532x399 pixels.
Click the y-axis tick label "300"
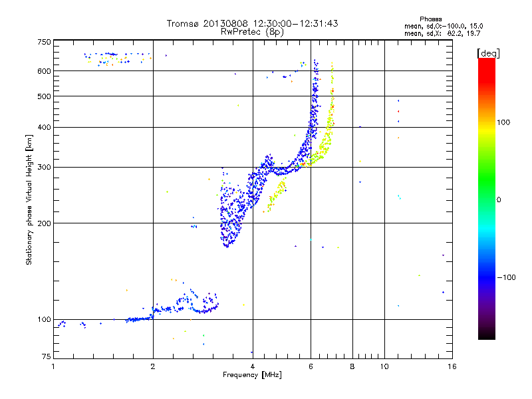coord(44,168)
